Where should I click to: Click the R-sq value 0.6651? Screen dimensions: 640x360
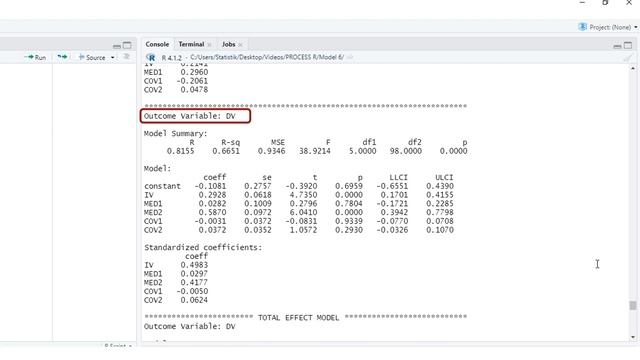(226, 151)
